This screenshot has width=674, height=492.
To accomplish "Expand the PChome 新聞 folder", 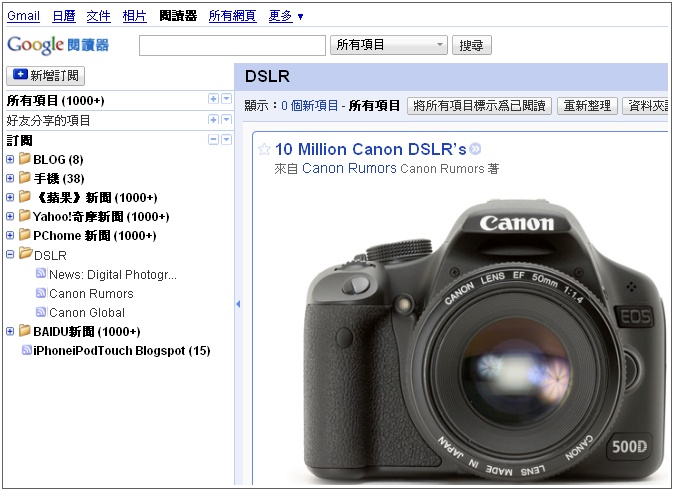I will [10, 235].
